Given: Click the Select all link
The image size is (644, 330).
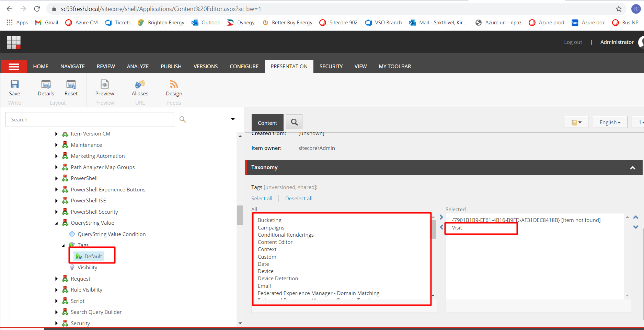Looking at the screenshot, I should point(262,198).
